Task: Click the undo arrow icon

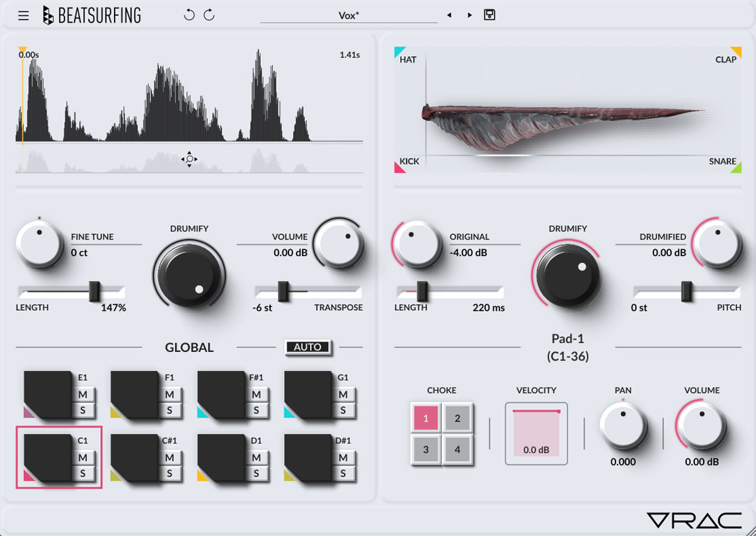Action: point(189,15)
